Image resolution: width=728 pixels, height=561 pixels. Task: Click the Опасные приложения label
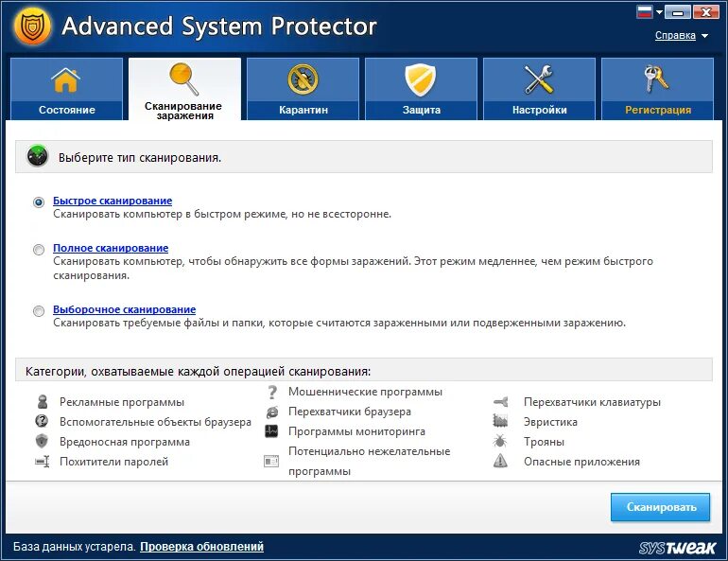click(x=581, y=462)
